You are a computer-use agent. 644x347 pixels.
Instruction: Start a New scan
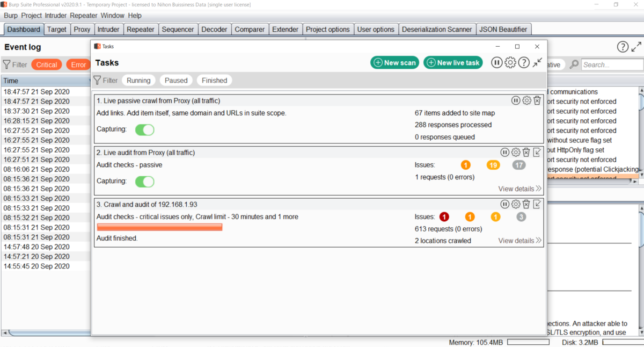pyautogui.click(x=394, y=63)
